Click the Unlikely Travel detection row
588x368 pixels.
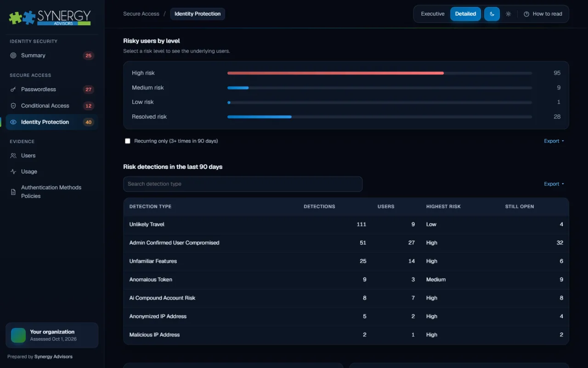pos(346,224)
